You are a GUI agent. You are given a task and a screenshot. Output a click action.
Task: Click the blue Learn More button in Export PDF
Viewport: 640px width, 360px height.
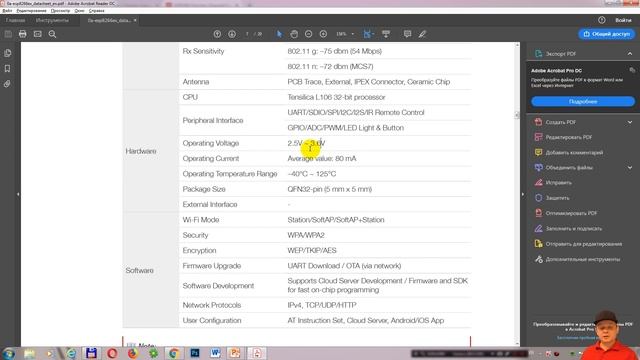coord(583,101)
